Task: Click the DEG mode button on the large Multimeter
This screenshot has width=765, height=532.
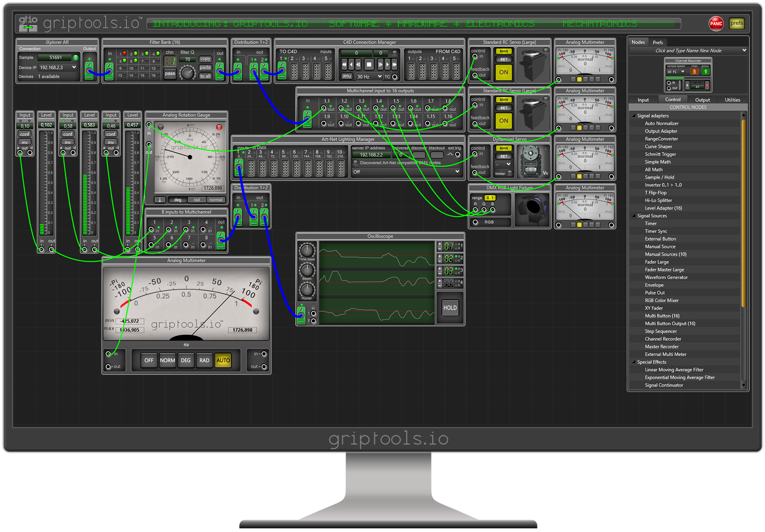Action: pos(186,360)
